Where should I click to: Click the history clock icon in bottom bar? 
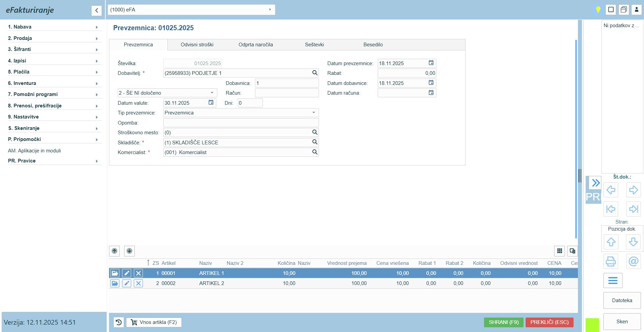click(119, 322)
